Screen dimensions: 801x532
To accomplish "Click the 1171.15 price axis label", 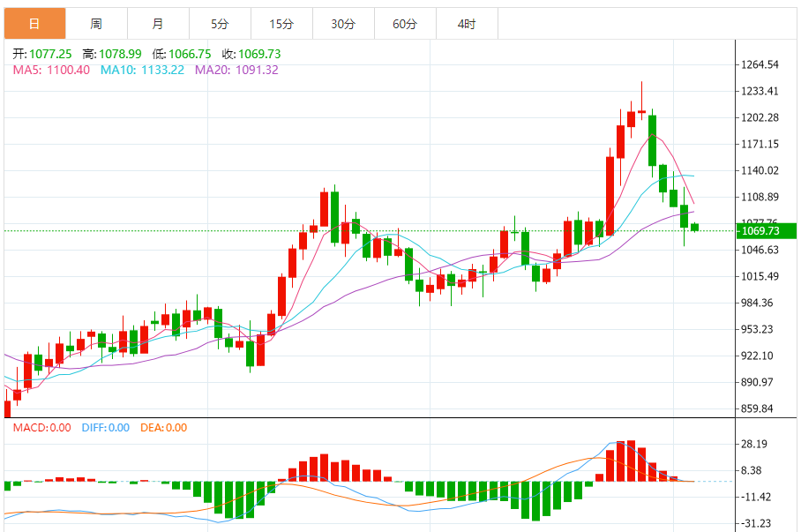I will (760, 144).
